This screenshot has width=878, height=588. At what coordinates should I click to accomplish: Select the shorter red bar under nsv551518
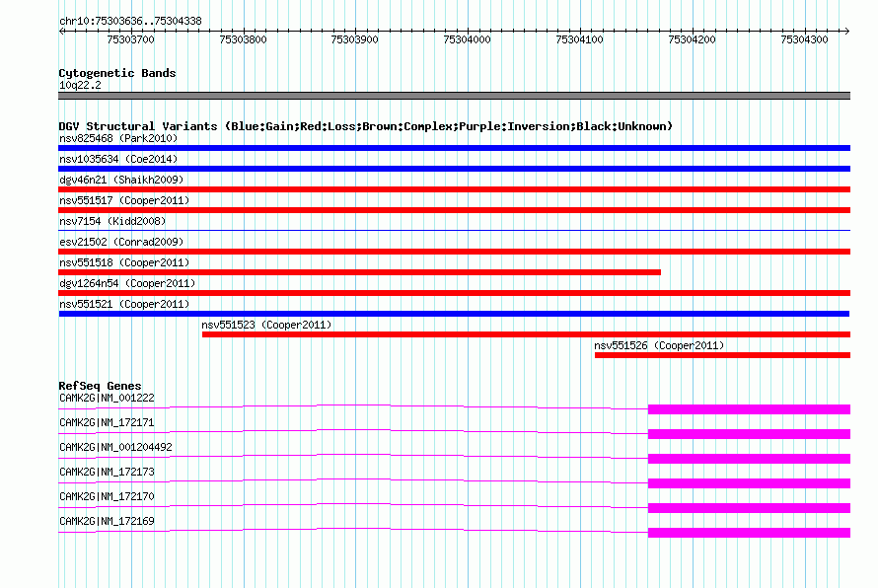(359, 272)
